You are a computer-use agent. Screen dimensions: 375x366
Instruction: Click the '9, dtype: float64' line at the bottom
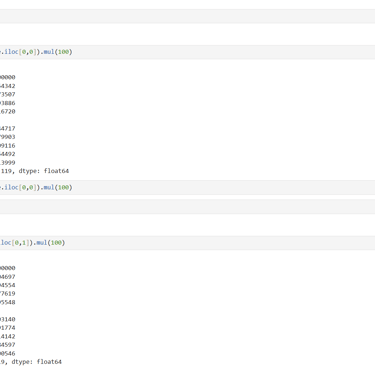[31, 362]
